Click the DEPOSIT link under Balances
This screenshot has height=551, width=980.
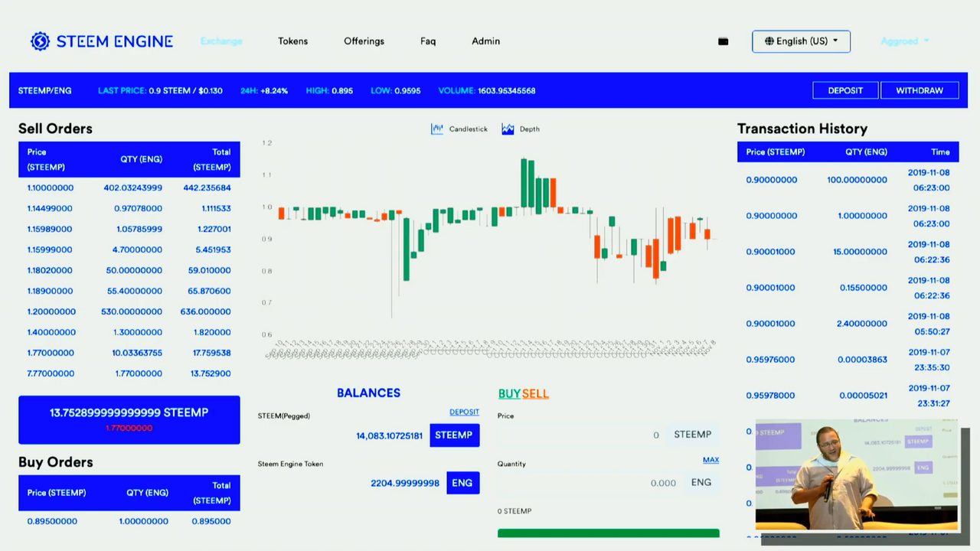(x=464, y=412)
